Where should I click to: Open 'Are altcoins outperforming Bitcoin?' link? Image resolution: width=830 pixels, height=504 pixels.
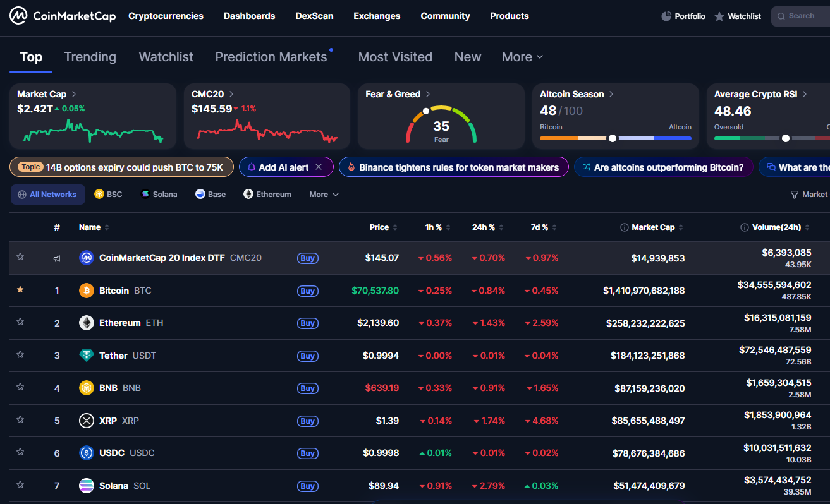pyautogui.click(x=663, y=167)
